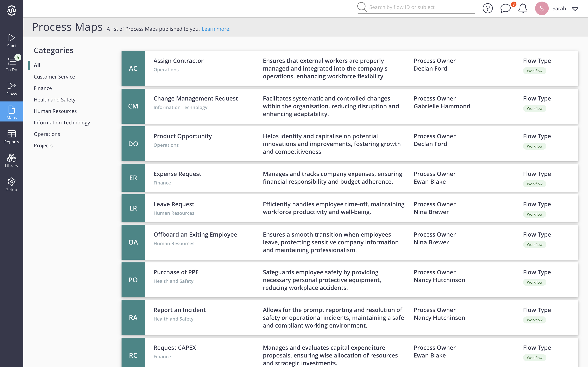Viewport: 588px width, 367px height.
Task: Click the Sarah profile avatar
Action: coord(542,9)
